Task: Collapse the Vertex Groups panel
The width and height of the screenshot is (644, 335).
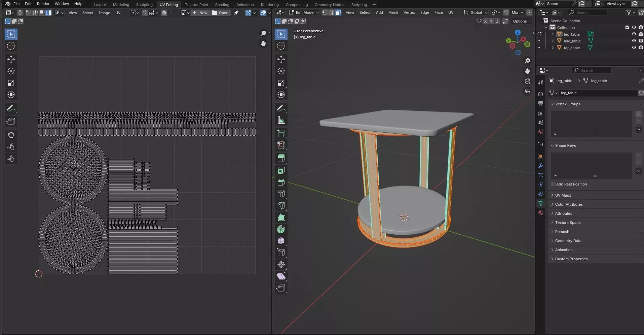Action: coord(568,104)
